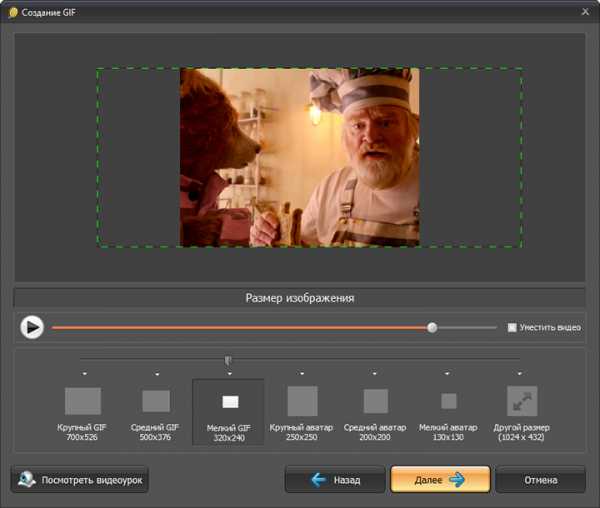This screenshot has width=600, height=508.
Task: Select the Средний аватар 200x200 icon
Action: [375, 401]
